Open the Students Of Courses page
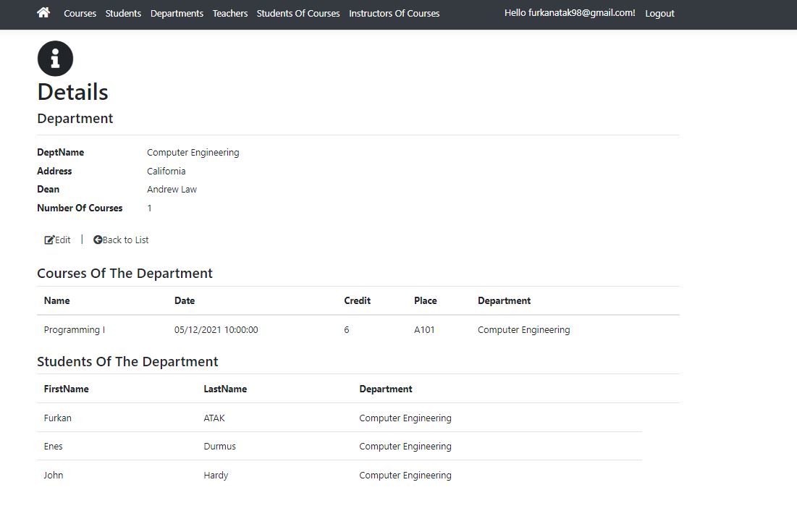Image resolution: width=797 pixels, height=532 pixels. 298,13
